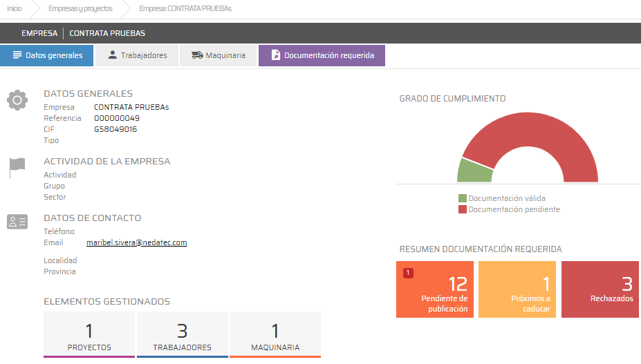Open the Pendiente de publicación tile
Image resolution: width=641 pixels, height=364 pixels.
point(435,289)
